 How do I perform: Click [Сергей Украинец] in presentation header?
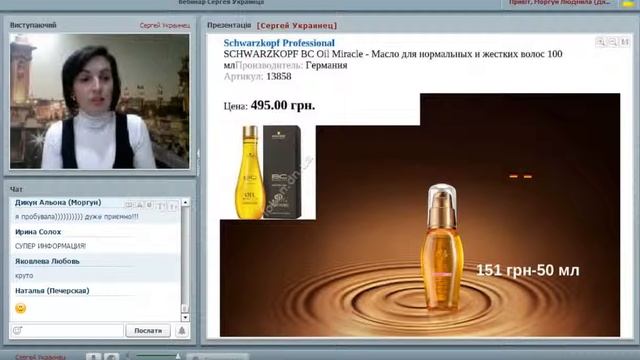(x=297, y=26)
